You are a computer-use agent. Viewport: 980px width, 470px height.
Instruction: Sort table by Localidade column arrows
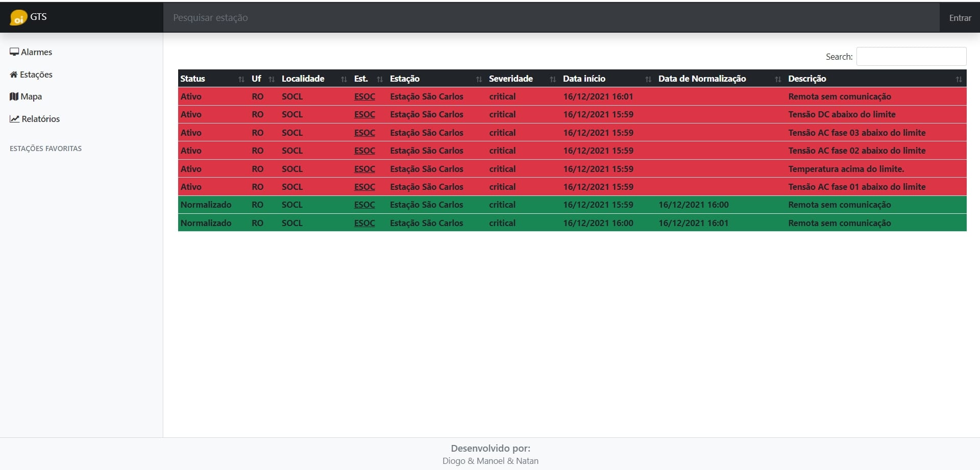coord(344,79)
